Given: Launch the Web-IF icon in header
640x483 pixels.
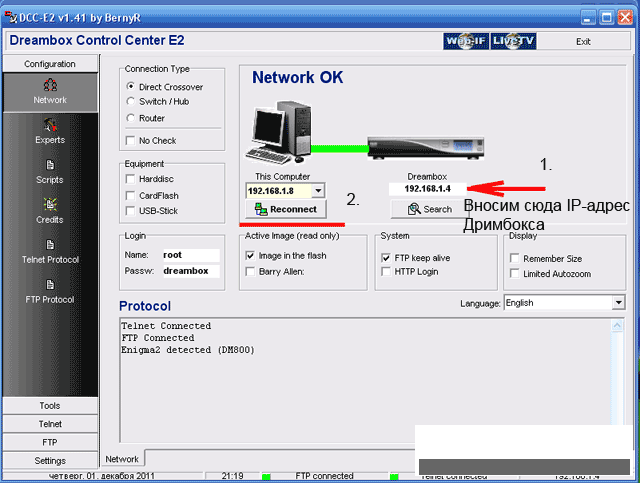Looking at the screenshot, I should tap(465, 41).
